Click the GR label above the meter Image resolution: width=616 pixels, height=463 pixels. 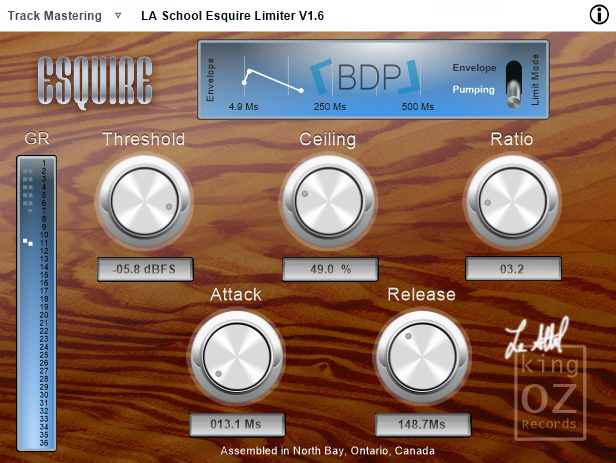pos(37,138)
